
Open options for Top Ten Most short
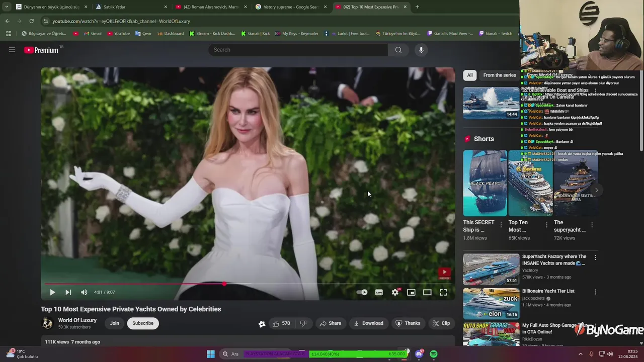coord(546,225)
